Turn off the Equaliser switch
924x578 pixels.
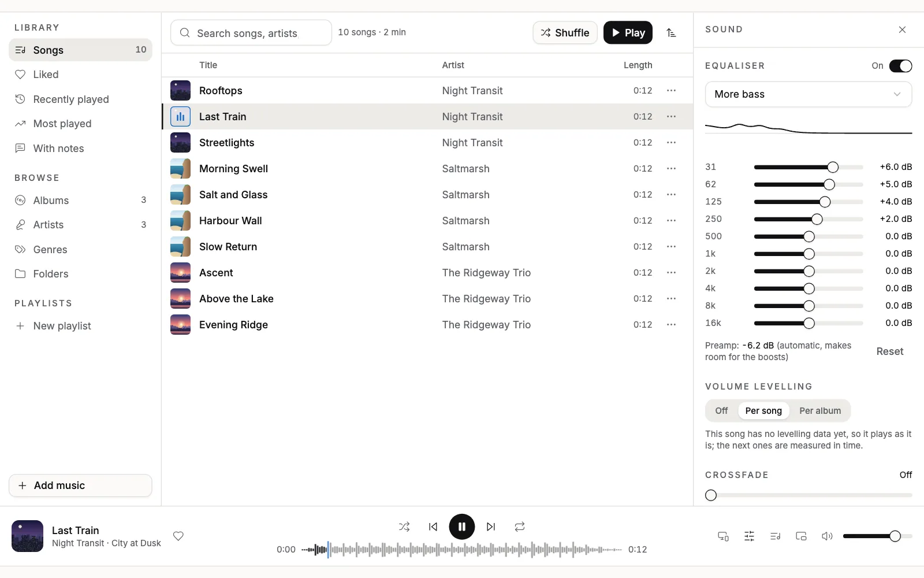click(900, 66)
